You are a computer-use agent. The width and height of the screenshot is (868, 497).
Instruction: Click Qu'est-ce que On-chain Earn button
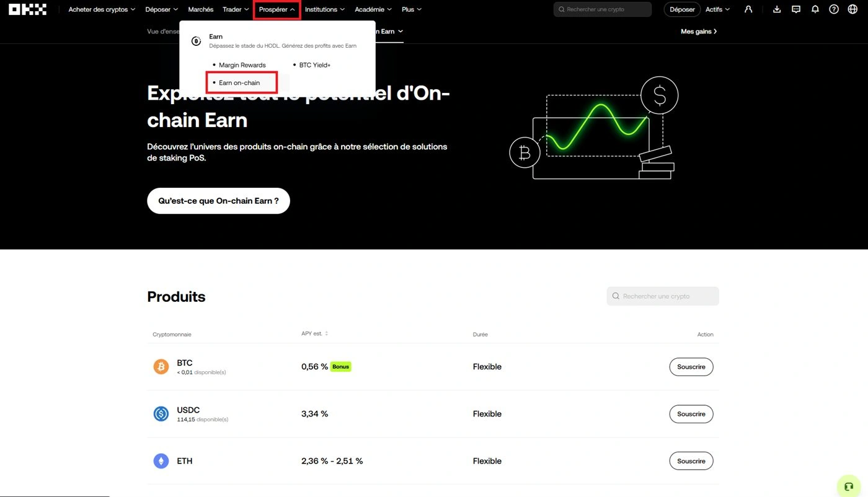pos(218,201)
